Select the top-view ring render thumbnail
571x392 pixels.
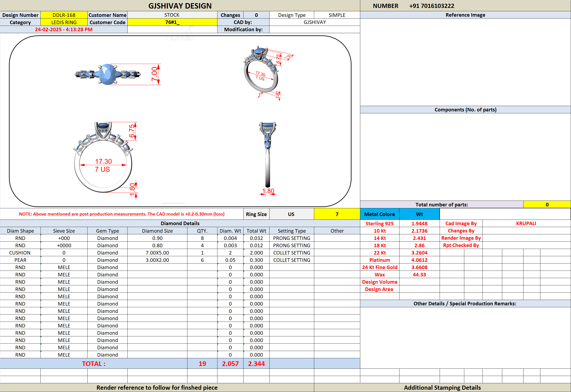click(x=108, y=74)
